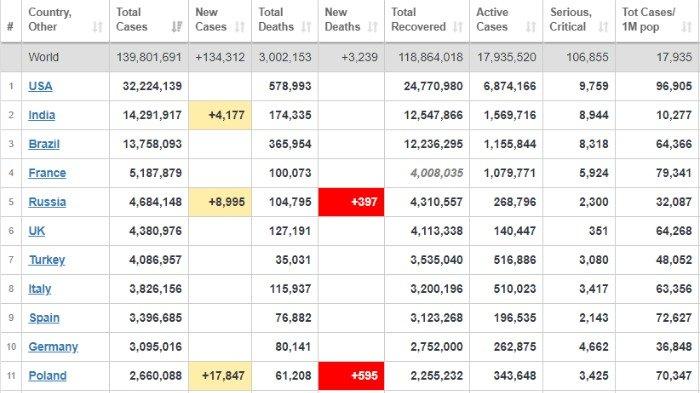Screen dimensions: 700x393
Task: Open the India country link
Action: pyautogui.click(x=42, y=115)
